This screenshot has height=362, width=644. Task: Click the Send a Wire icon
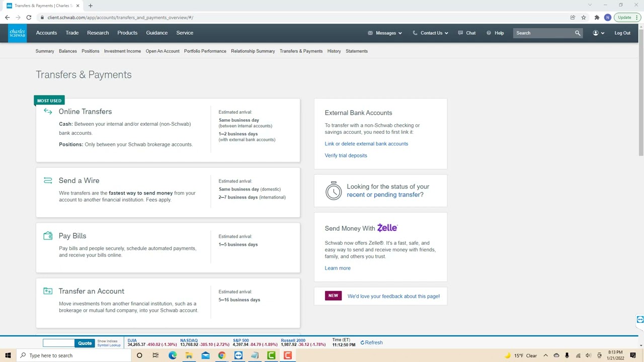[x=48, y=180]
